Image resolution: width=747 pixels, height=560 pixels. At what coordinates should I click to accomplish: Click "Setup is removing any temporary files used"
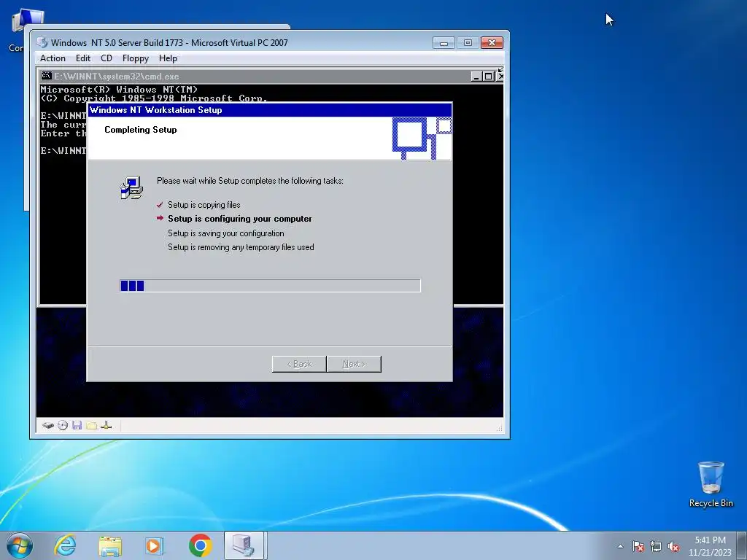click(241, 247)
